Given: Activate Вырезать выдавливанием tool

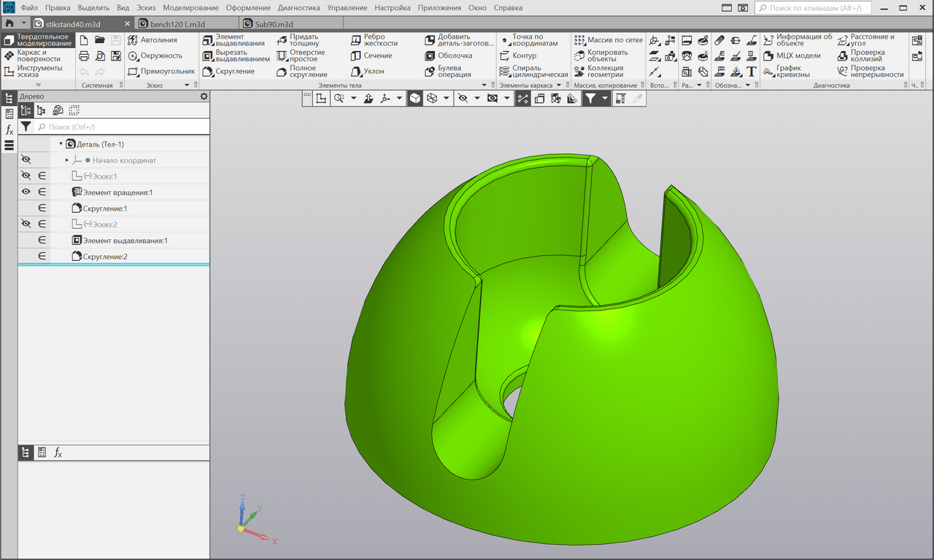Looking at the screenshot, I should click(236, 55).
